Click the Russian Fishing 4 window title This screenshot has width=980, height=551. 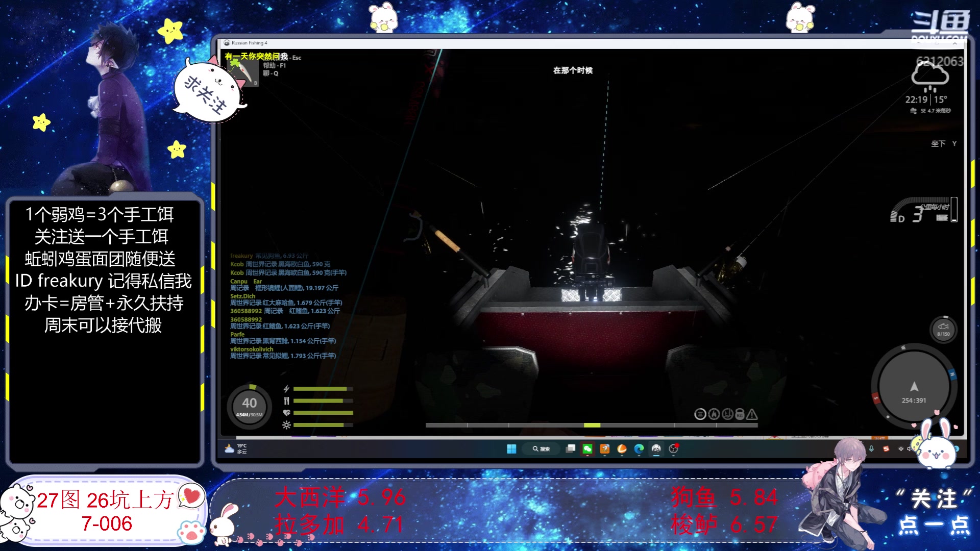(x=250, y=43)
